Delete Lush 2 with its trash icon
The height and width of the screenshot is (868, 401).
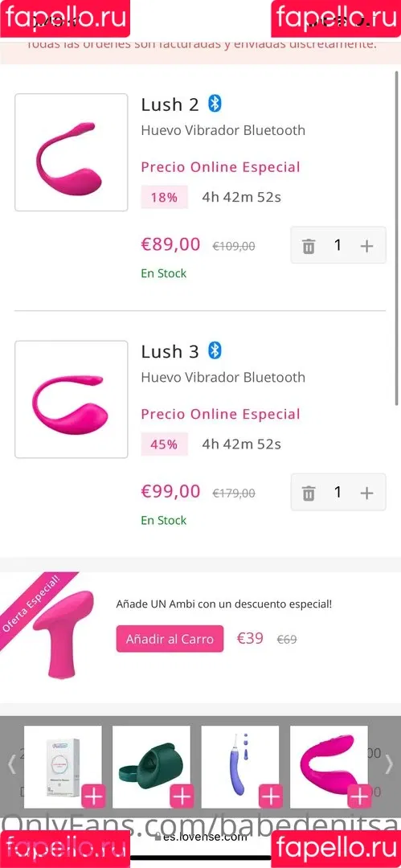pos(309,246)
